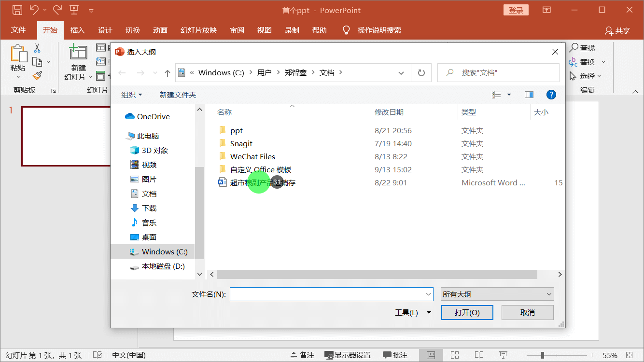This screenshot has width=644, height=362.
Task: Open the 组织 Organize menu
Action: coord(131,95)
